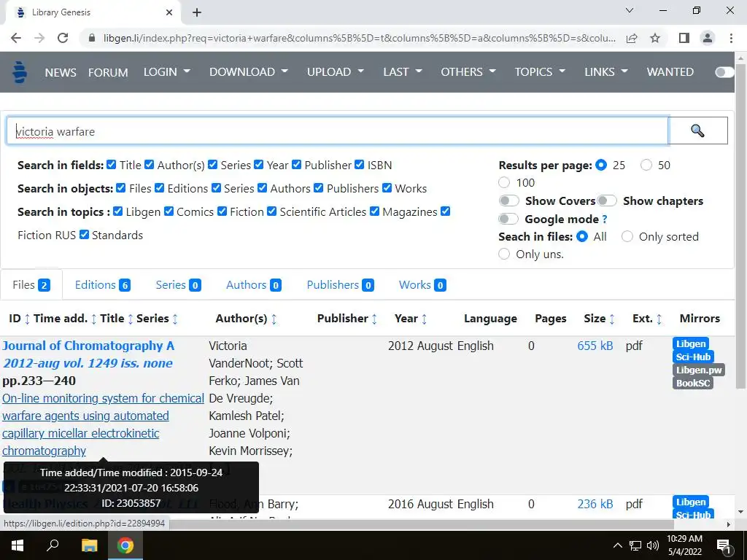
Task: Sort by Publisher column arrows
Action: pyautogui.click(x=374, y=319)
